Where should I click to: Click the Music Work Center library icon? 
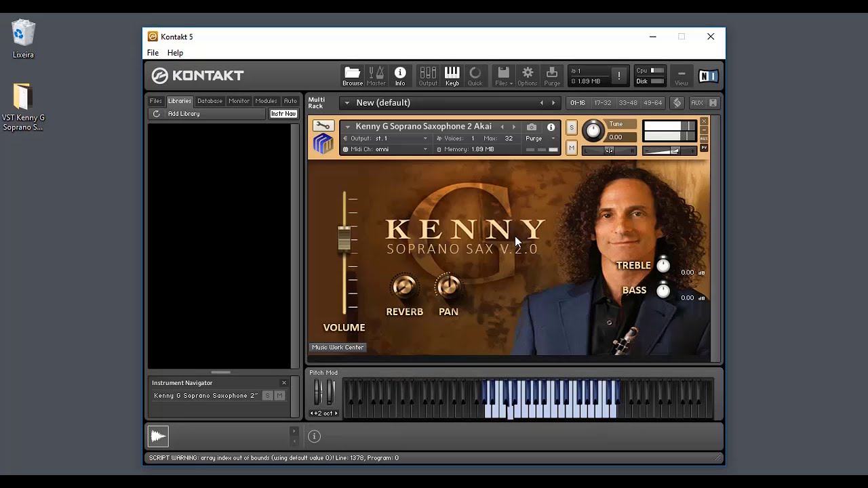tap(323, 144)
